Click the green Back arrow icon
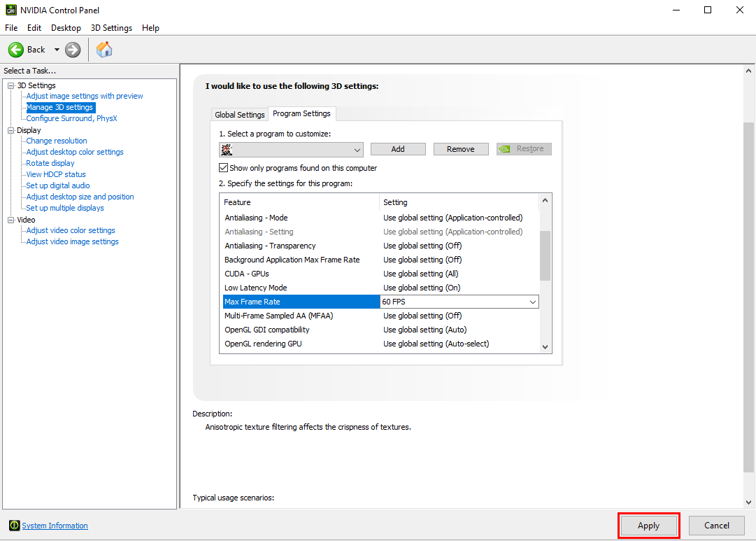 click(16, 50)
